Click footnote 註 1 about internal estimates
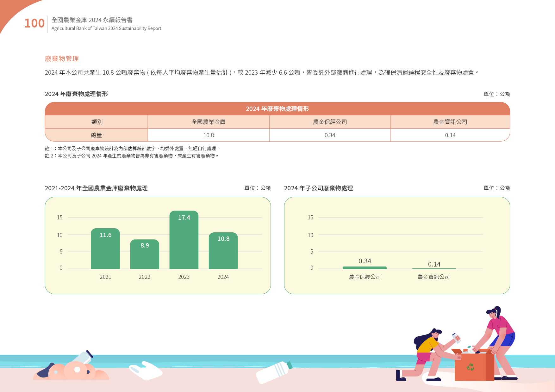The image size is (555, 392). pos(132,149)
